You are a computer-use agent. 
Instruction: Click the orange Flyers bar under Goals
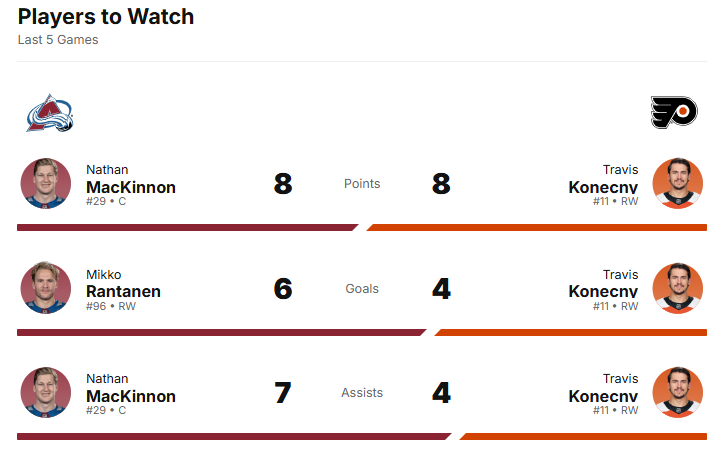coord(572,332)
